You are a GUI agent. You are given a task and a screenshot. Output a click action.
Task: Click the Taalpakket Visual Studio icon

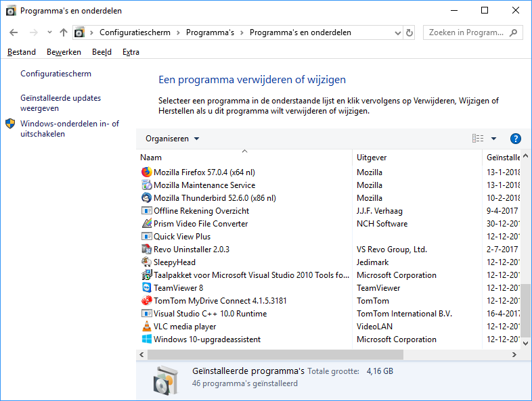(147, 275)
